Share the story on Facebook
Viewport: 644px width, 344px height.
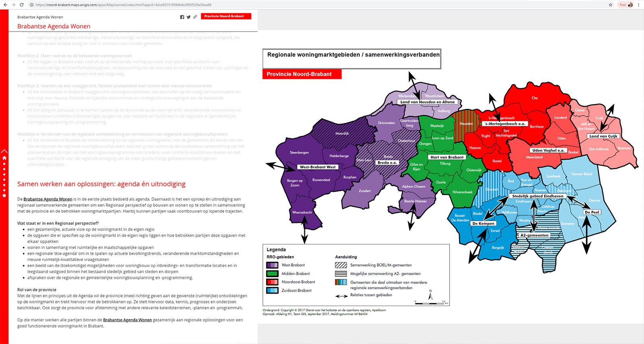(x=182, y=17)
